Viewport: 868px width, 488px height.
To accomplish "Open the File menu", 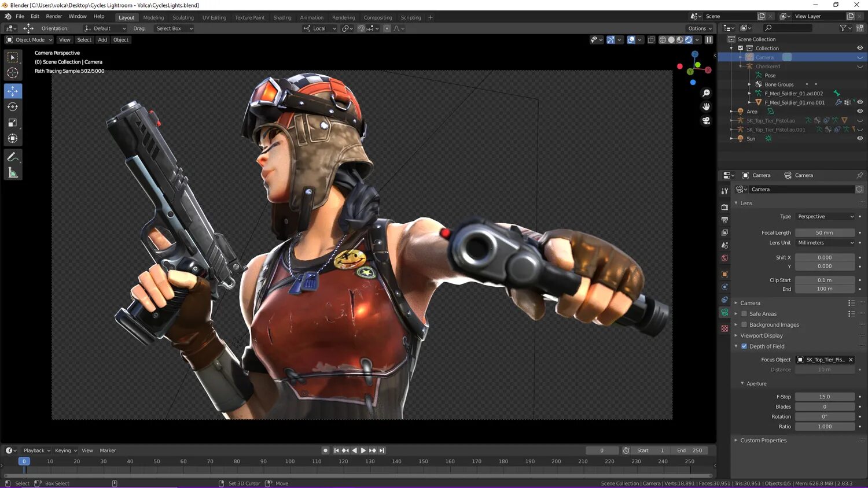I will pos(20,16).
